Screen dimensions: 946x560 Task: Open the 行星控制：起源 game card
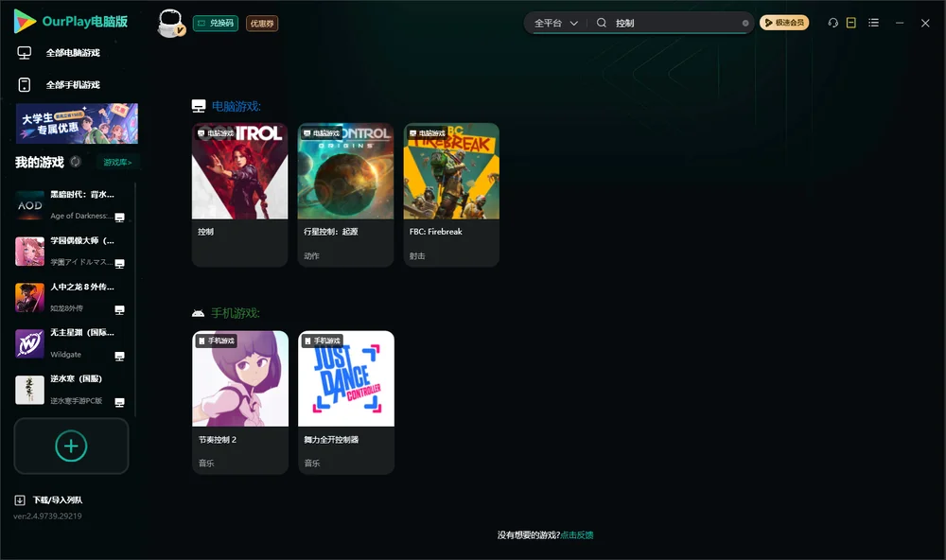click(x=345, y=195)
